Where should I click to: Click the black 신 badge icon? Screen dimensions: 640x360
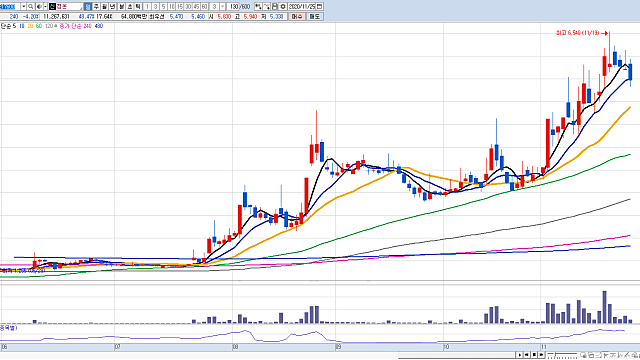pos(52,7)
